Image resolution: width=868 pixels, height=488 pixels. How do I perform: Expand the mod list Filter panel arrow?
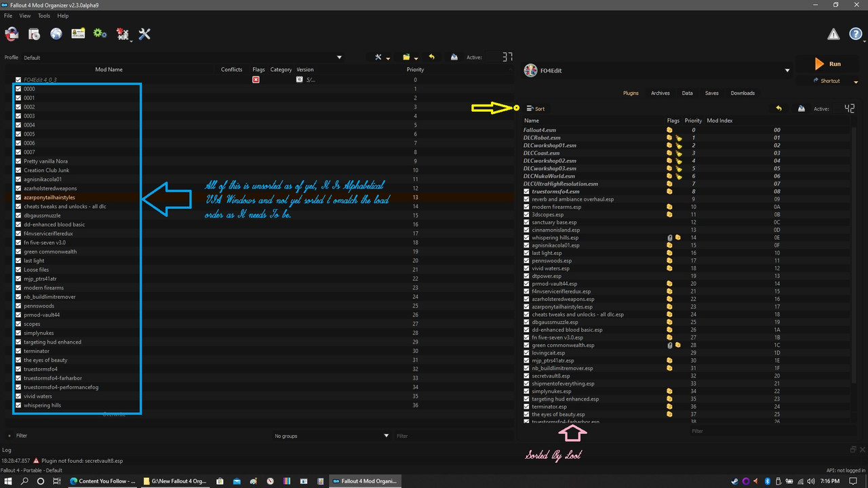9,436
